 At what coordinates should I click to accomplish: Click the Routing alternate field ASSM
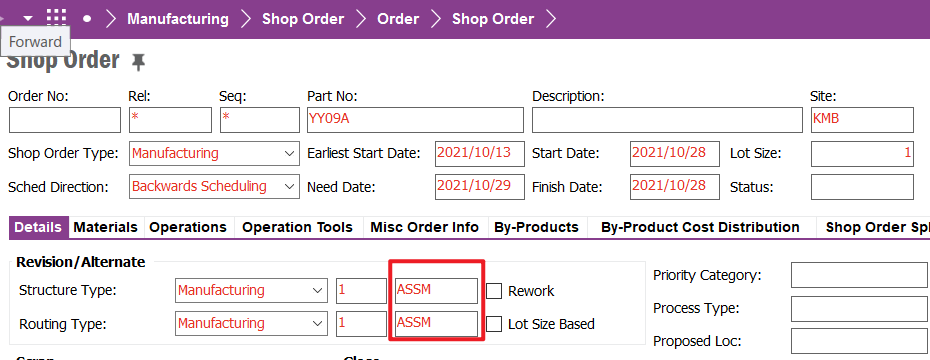click(437, 324)
